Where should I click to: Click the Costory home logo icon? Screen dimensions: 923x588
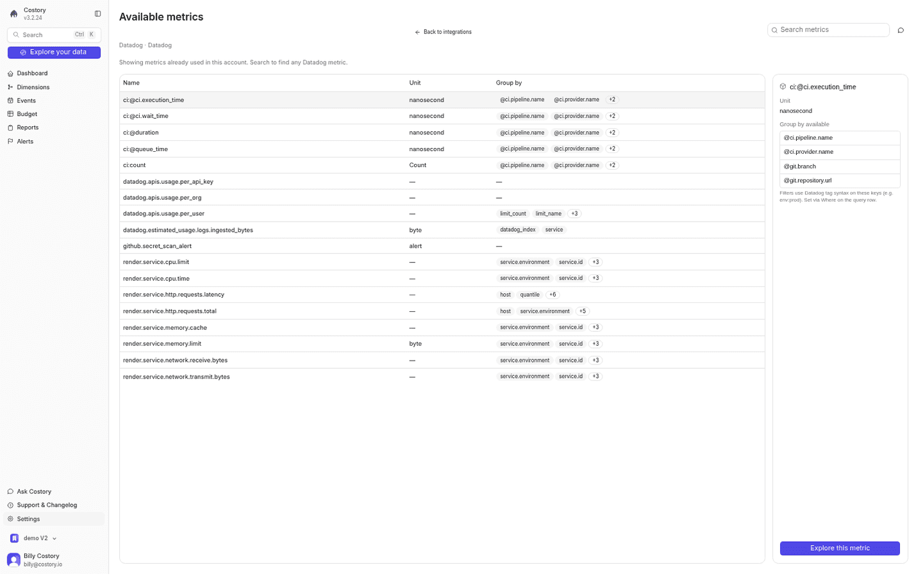(x=13, y=13)
